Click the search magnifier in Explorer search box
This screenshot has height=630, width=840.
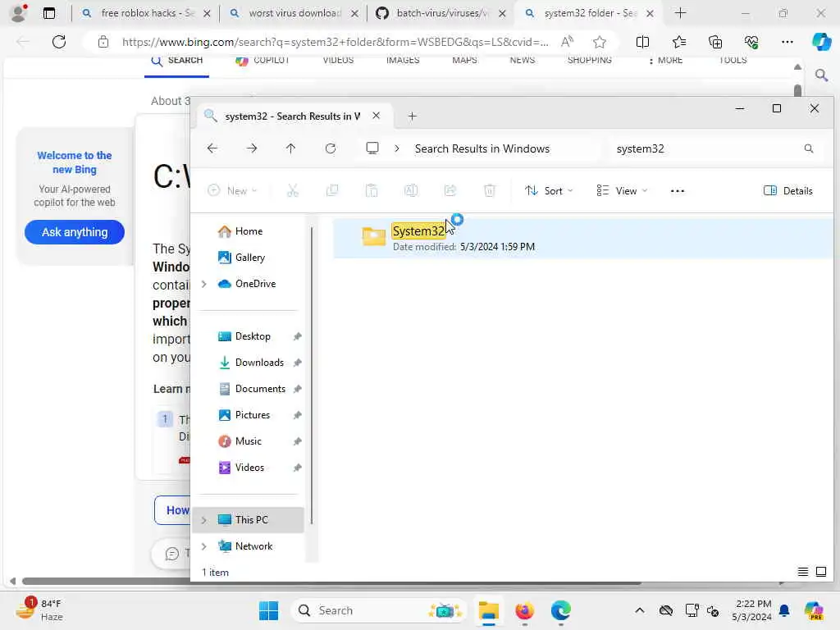pyautogui.click(x=808, y=148)
